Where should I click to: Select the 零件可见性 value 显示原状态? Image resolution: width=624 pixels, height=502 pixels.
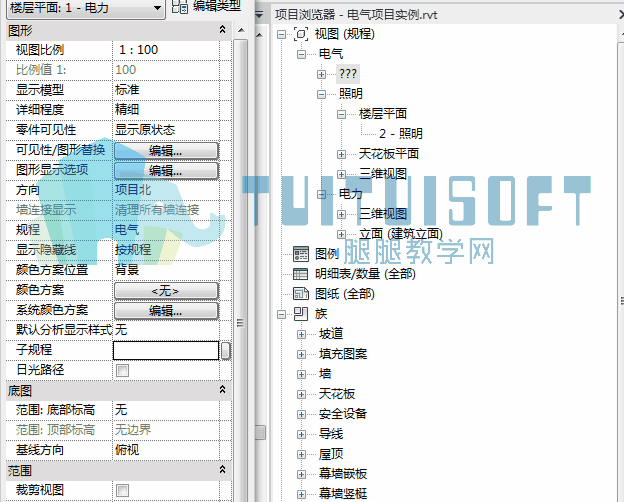145,130
